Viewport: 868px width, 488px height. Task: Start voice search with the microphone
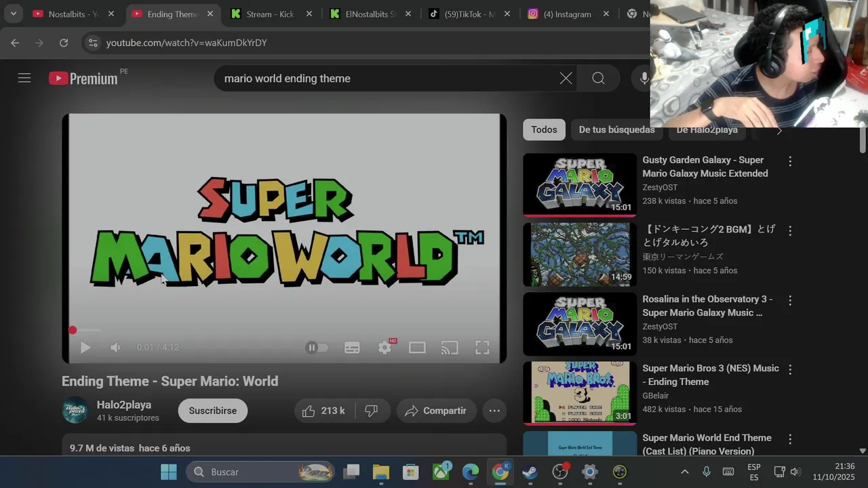pyautogui.click(x=644, y=79)
